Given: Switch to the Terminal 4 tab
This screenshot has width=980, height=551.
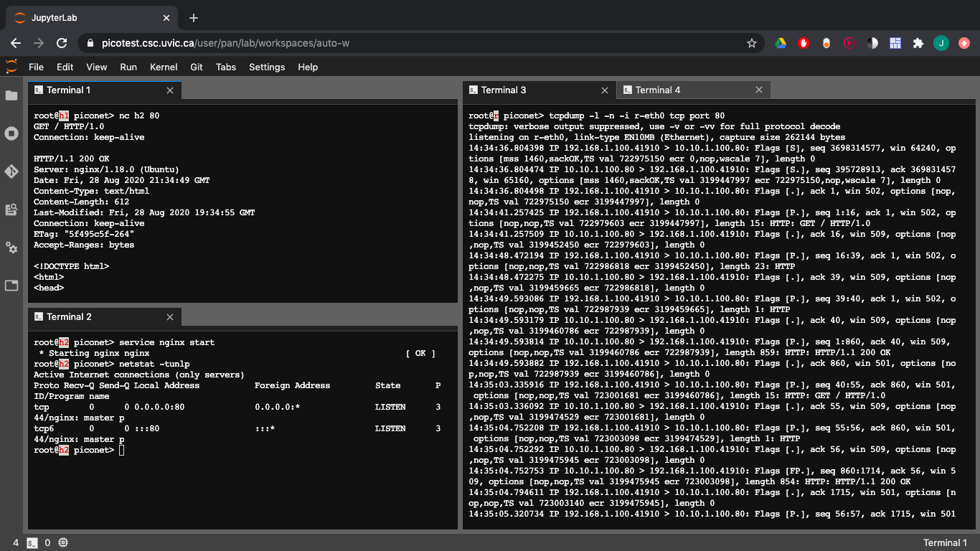Looking at the screenshot, I should click(657, 90).
